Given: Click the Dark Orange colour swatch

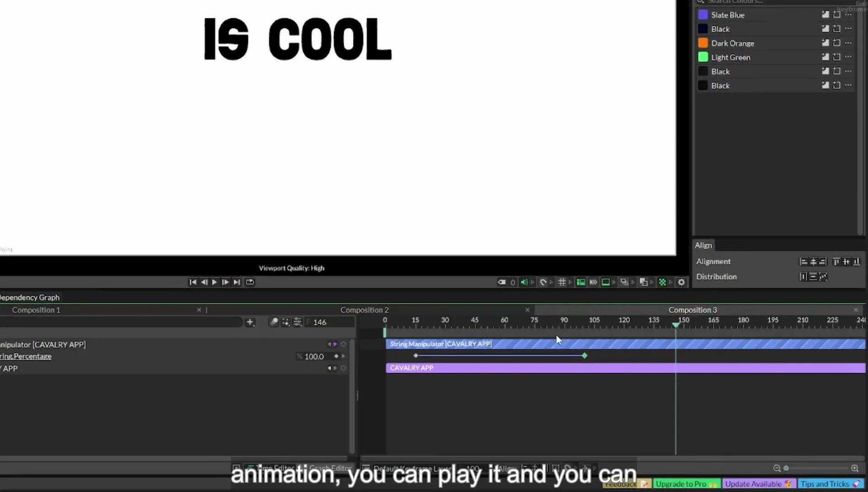Looking at the screenshot, I should tap(703, 43).
